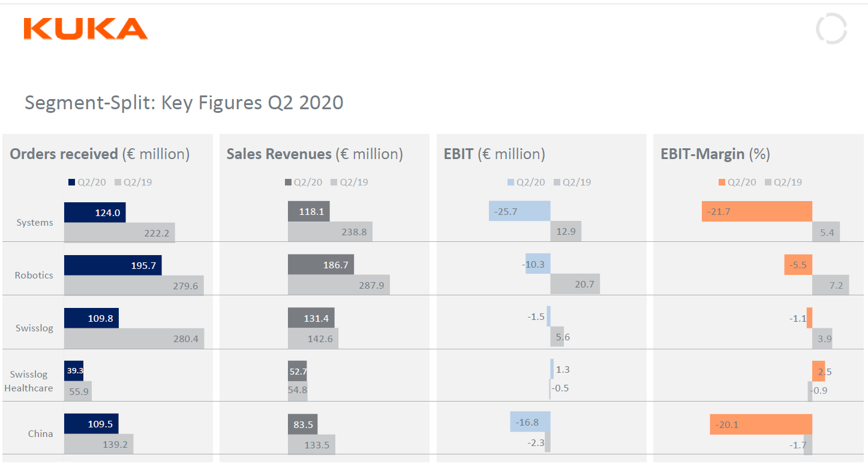Click navy Q2/20 legend swatch in Orders received
This screenshot has height=467, width=868.
[72, 182]
